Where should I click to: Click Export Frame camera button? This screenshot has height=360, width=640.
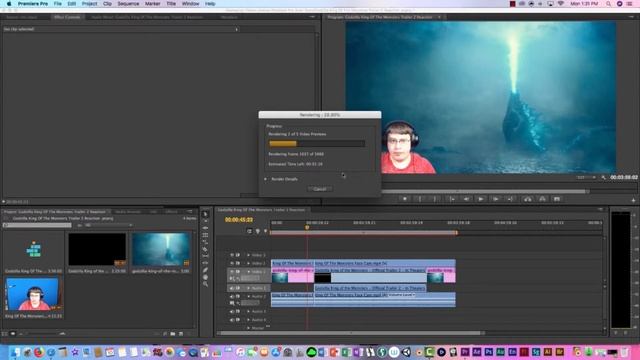coord(557,199)
